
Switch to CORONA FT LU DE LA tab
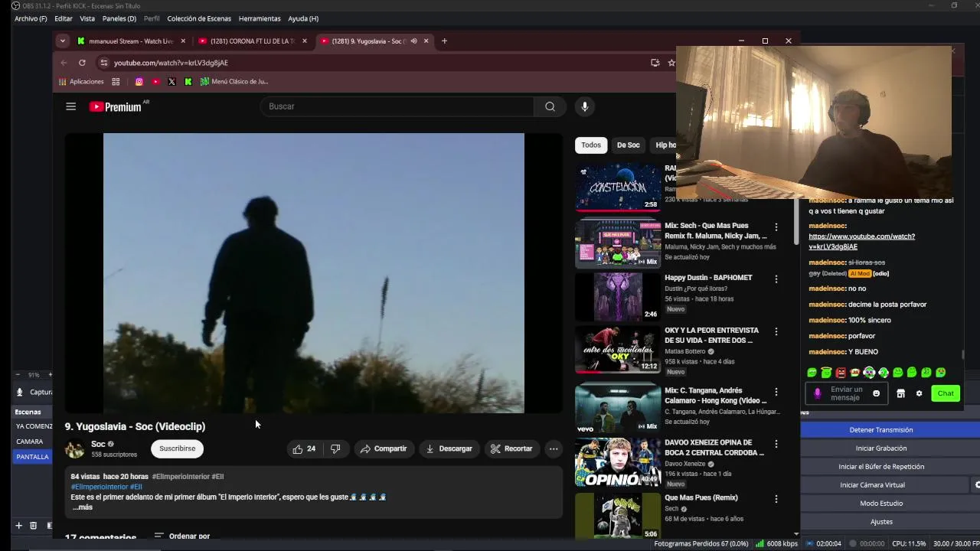point(253,41)
